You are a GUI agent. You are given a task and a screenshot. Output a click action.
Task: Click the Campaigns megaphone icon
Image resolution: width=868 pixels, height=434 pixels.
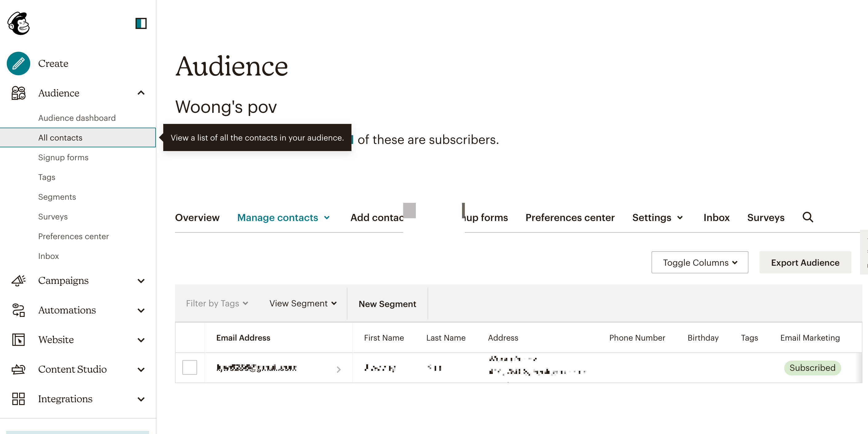[x=18, y=280]
